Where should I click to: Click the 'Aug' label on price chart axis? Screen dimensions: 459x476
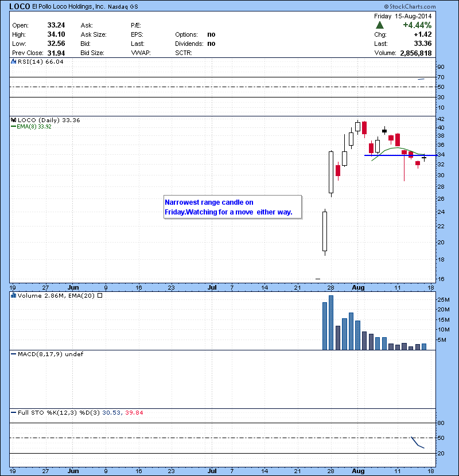click(x=358, y=287)
